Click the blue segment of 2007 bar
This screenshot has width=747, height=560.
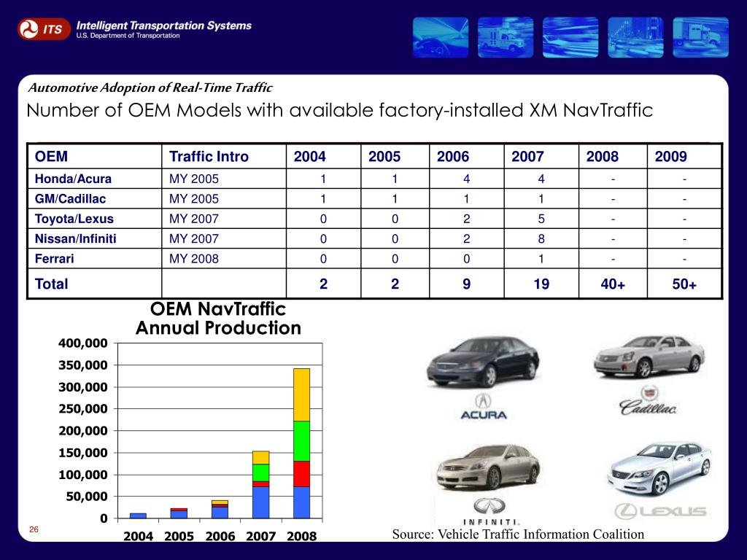coord(260,502)
